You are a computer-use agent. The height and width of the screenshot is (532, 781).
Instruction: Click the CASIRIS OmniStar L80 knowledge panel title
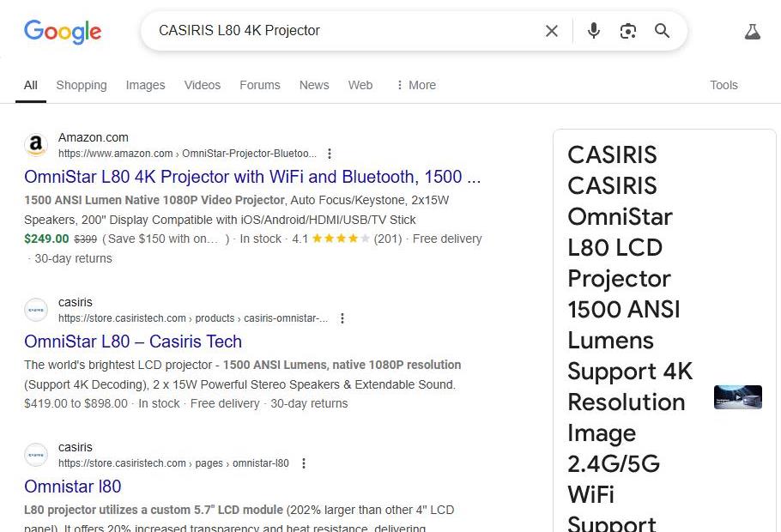[630, 339]
